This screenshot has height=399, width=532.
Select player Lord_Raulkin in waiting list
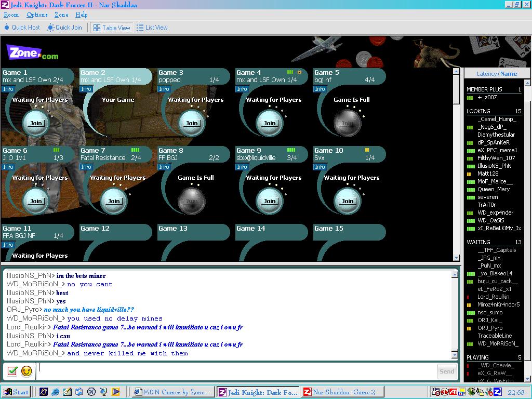pyautogui.click(x=494, y=297)
